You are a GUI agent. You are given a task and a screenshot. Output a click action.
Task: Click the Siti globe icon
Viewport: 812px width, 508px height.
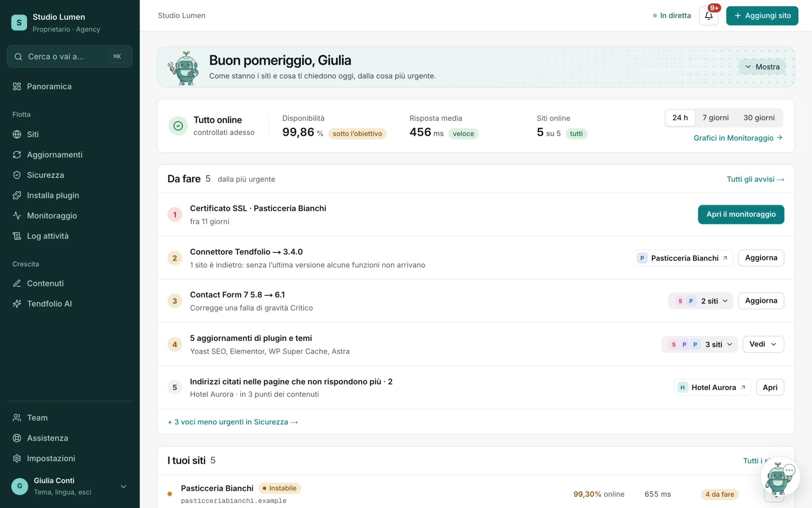pyautogui.click(x=17, y=134)
